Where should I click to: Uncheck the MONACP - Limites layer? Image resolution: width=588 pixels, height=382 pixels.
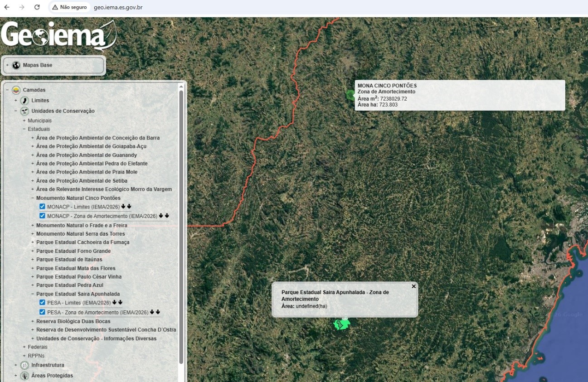point(42,207)
